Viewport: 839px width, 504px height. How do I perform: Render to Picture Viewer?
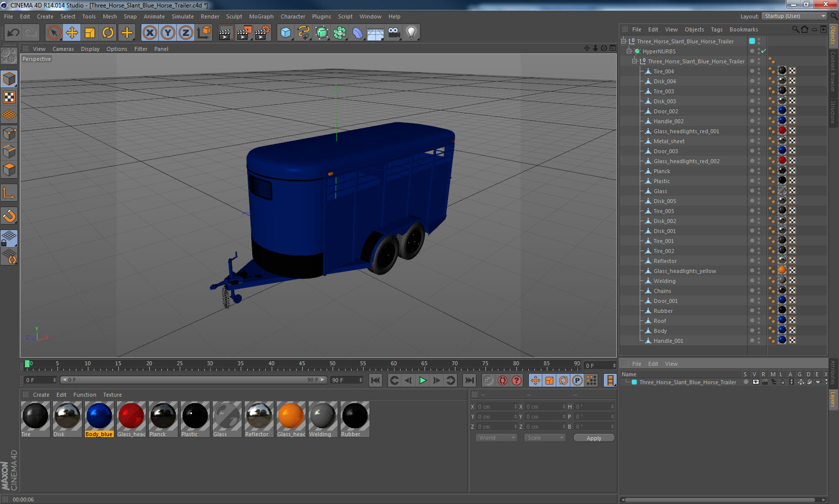(244, 33)
